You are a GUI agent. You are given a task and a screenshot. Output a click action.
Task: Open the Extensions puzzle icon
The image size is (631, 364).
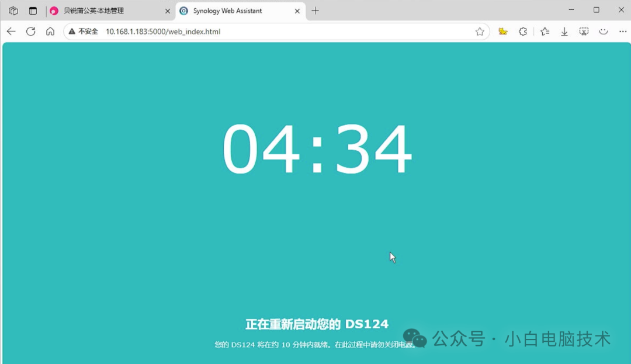point(522,31)
